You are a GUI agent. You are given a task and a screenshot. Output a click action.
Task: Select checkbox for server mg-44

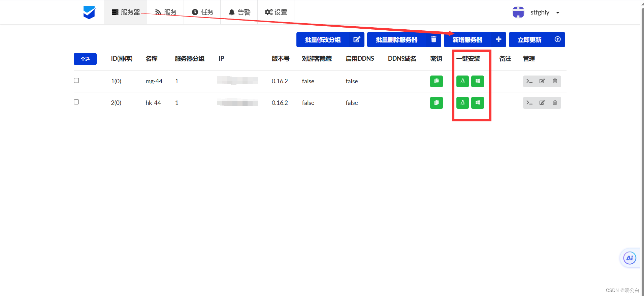[76, 81]
